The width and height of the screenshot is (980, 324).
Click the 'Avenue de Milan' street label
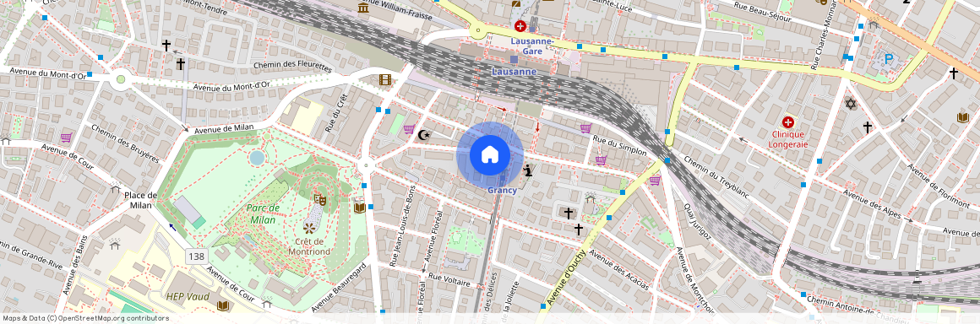coord(223,128)
